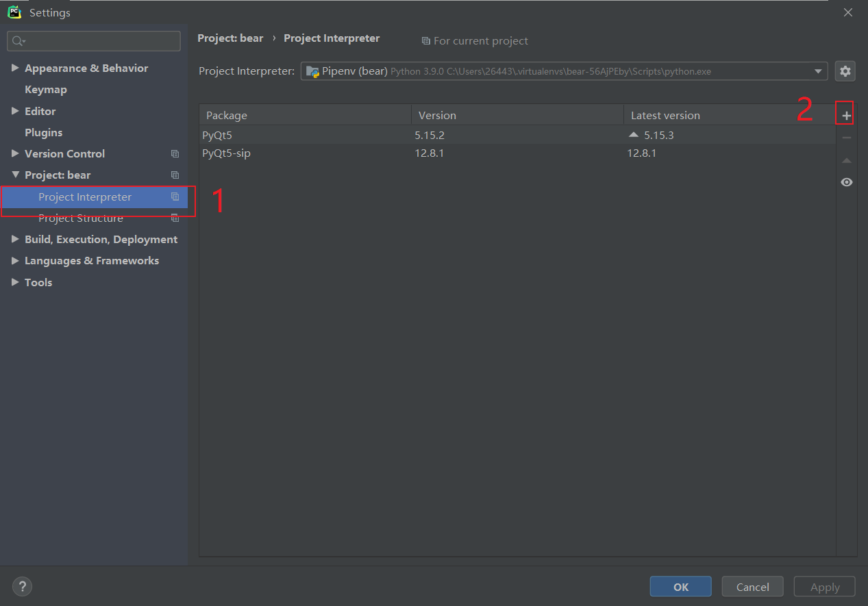The width and height of the screenshot is (868, 606).
Task: Uninstall selected package using the minus icon
Action: 846,137
